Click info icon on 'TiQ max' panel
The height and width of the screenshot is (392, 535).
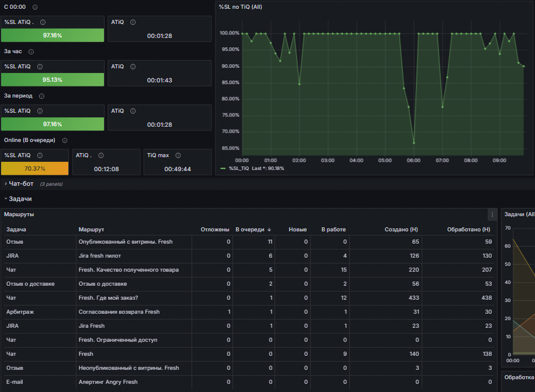(x=178, y=155)
